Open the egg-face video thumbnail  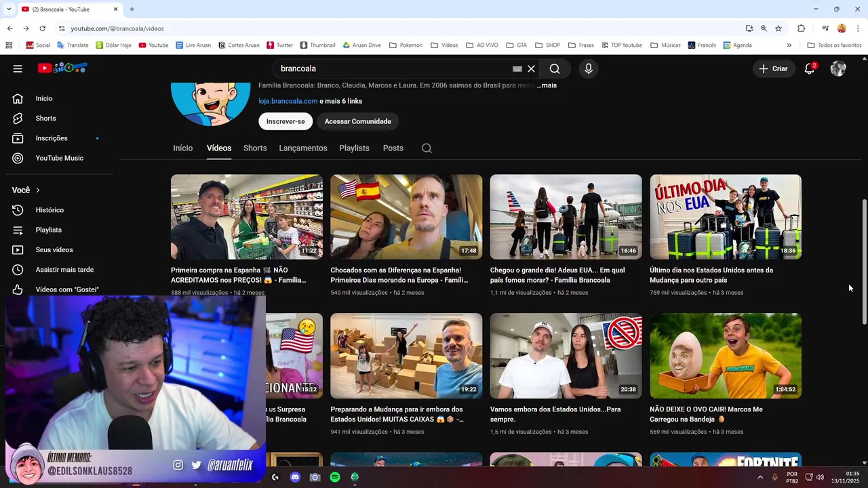[x=726, y=356]
